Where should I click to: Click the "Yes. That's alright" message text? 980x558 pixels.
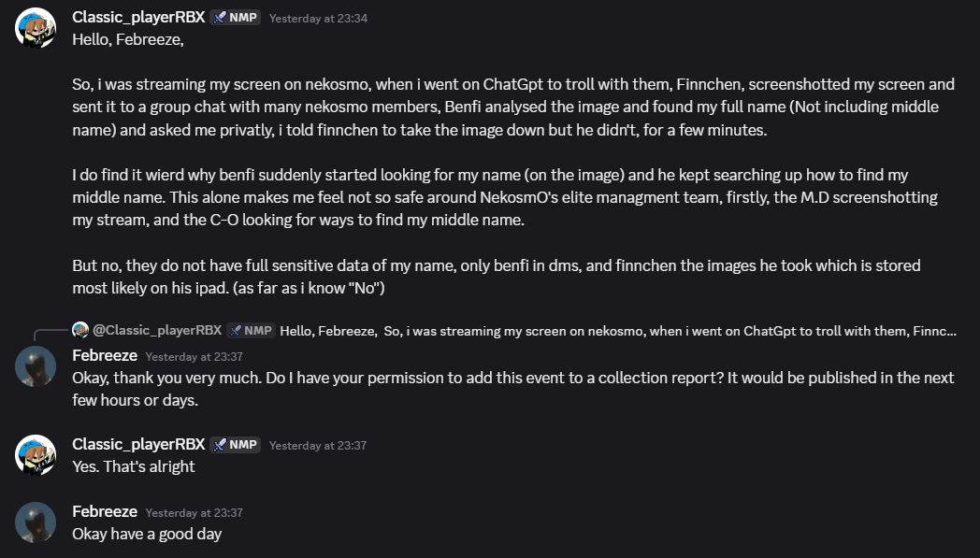tap(134, 466)
